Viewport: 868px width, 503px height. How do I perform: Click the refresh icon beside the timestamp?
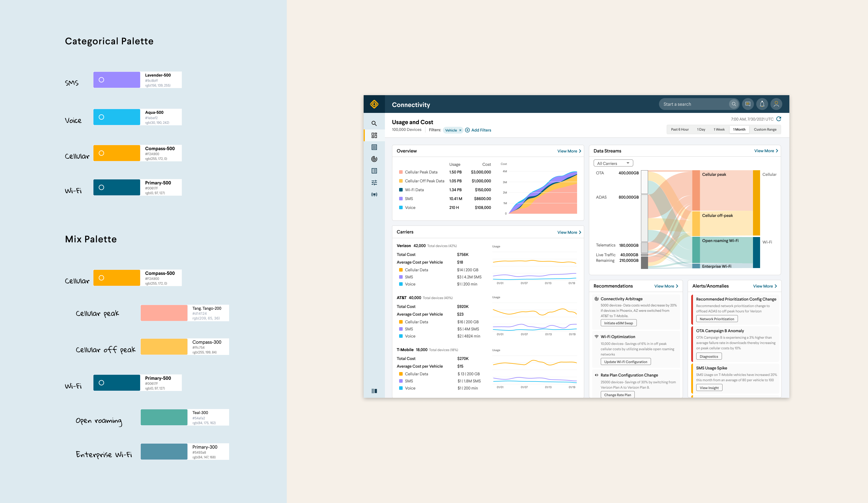[x=778, y=119]
